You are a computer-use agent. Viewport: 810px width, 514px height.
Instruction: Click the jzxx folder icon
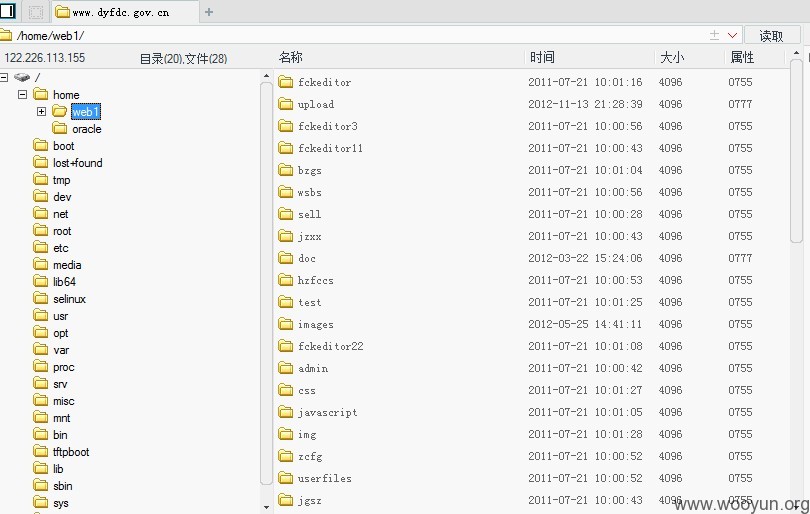coord(286,236)
